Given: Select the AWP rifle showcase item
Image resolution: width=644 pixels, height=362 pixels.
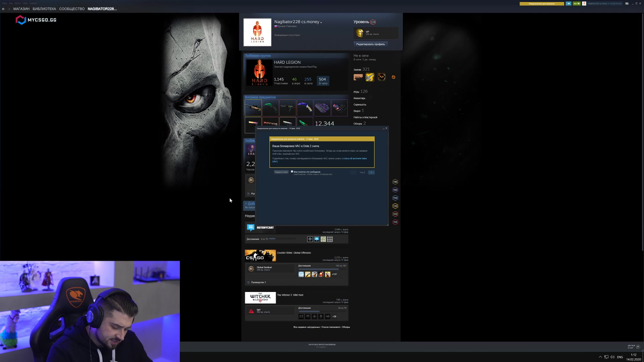Looking at the screenshot, I should (x=253, y=108).
